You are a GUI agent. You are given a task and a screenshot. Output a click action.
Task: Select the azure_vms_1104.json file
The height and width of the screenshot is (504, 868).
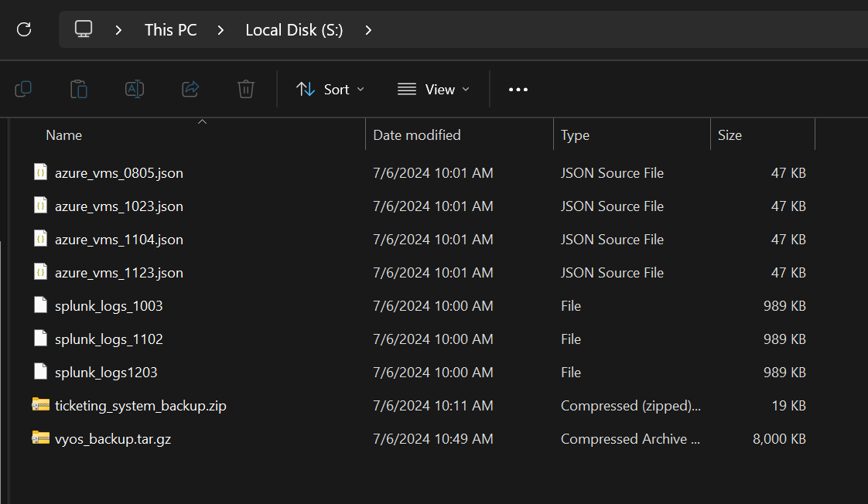[x=118, y=240]
